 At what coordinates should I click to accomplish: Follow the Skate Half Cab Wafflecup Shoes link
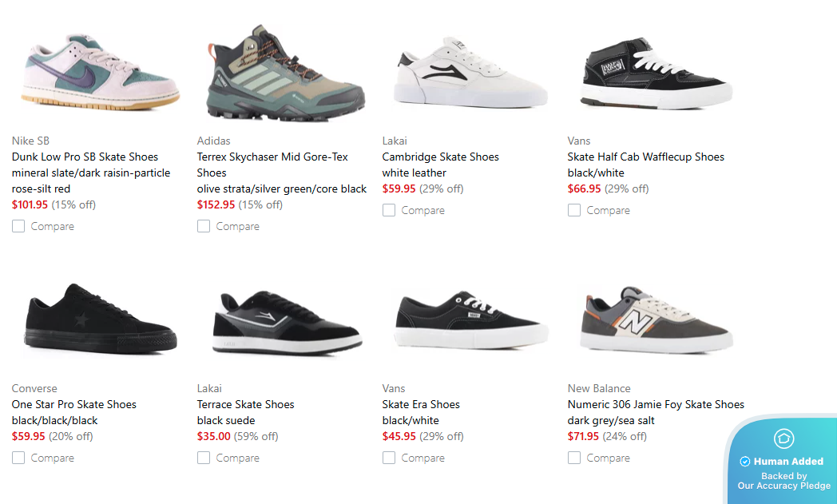point(646,157)
